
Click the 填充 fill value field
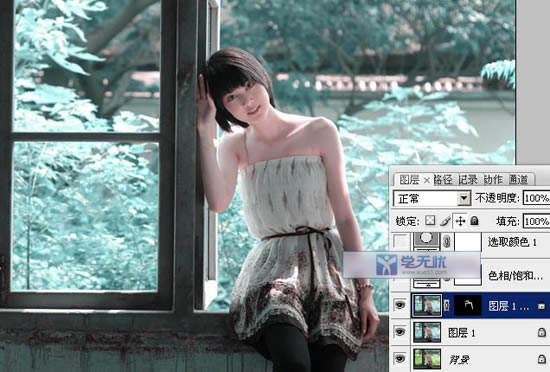536,221
